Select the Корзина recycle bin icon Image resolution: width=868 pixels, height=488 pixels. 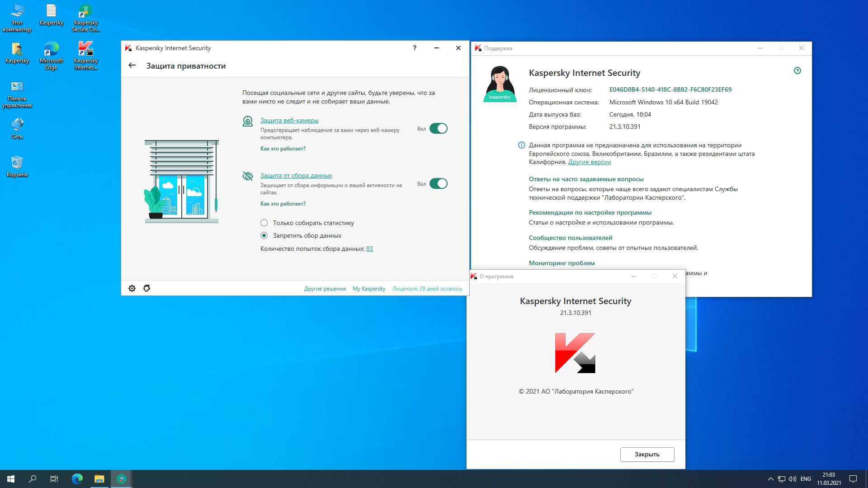click(17, 167)
